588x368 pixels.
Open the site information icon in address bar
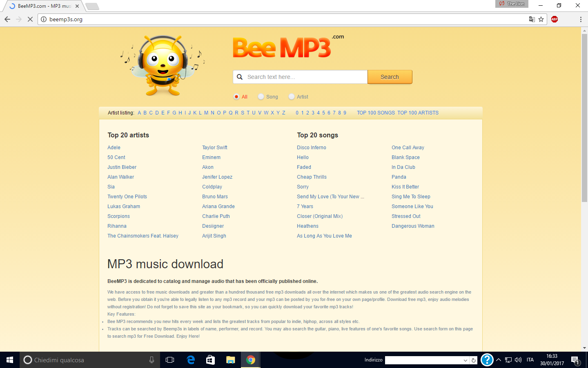[44, 19]
